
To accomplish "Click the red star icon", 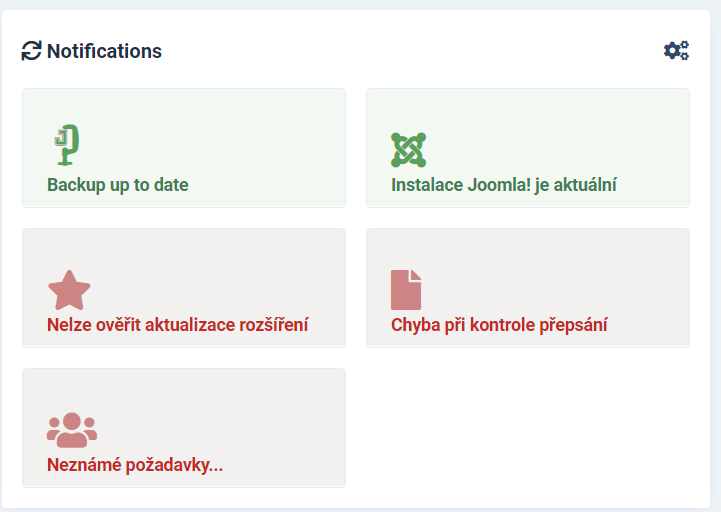I will (x=69, y=290).
